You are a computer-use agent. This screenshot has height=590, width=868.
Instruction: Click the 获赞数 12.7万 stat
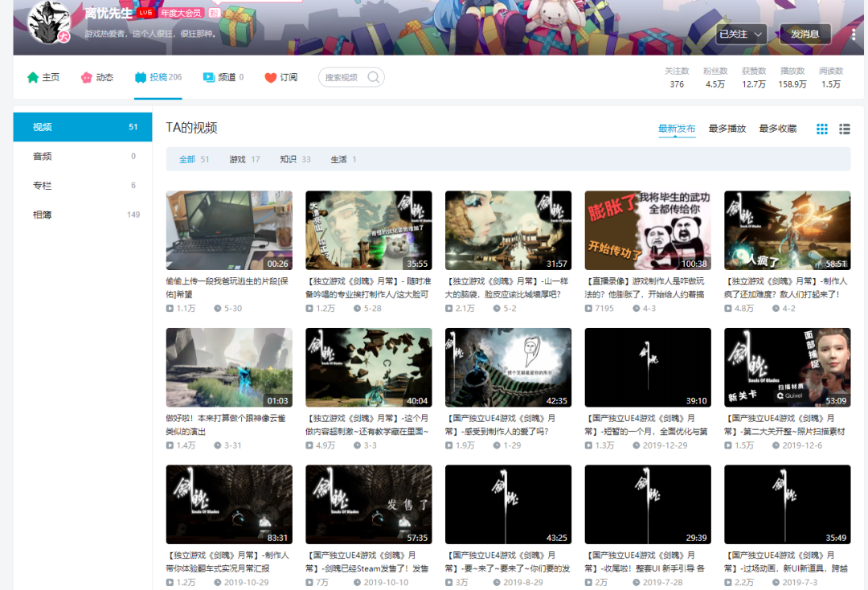[754, 77]
